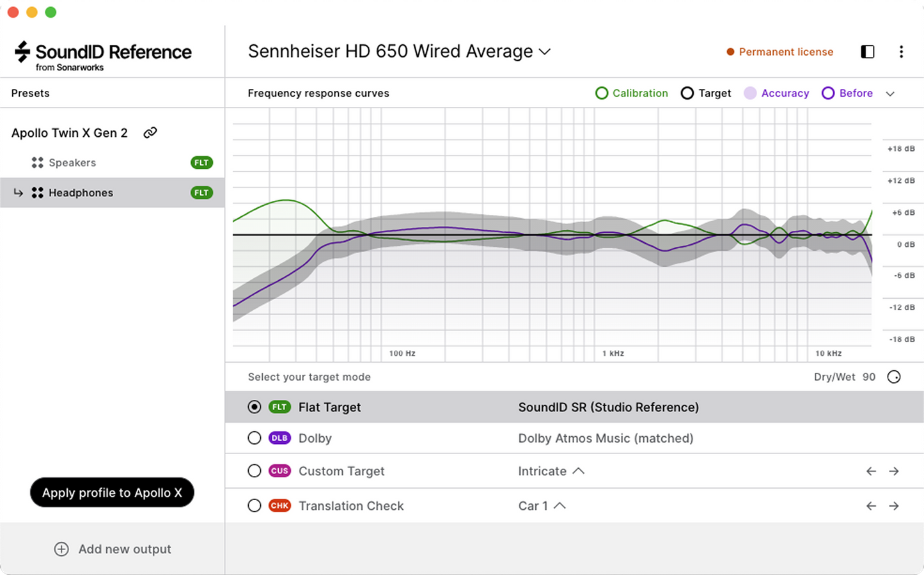Select the Translation Check radio button
Screen dimensions: 924x575
tap(254, 505)
